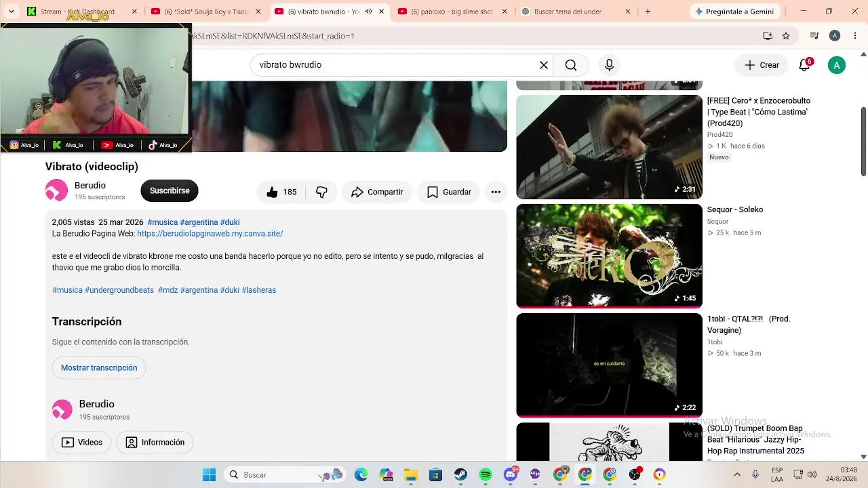This screenshot has width=868, height=488.
Task: Run the YouTube search magnifier
Action: pos(571,65)
